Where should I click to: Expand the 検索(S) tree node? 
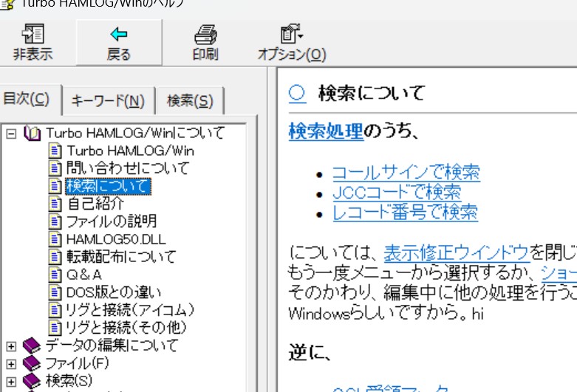(x=11, y=381)
